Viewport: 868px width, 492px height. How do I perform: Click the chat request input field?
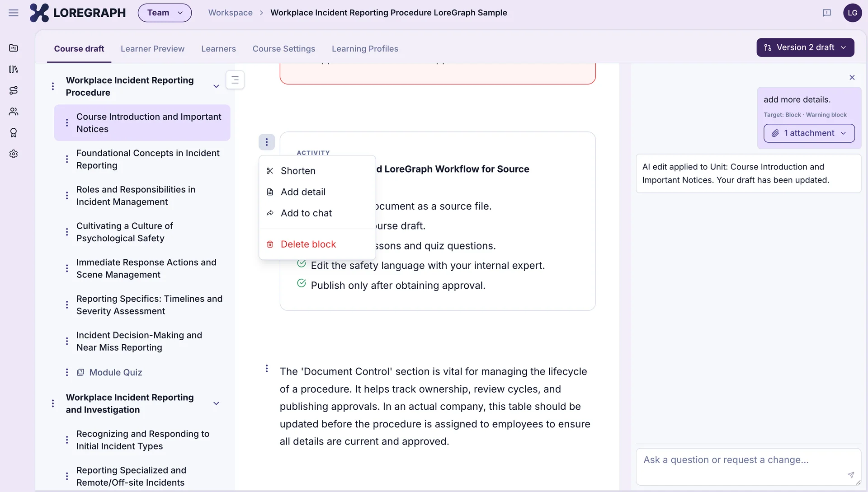[748, 467]
